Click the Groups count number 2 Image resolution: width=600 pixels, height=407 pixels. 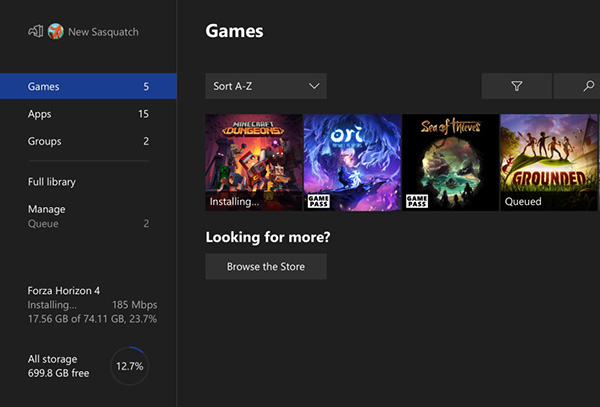(x=146, y=141)
